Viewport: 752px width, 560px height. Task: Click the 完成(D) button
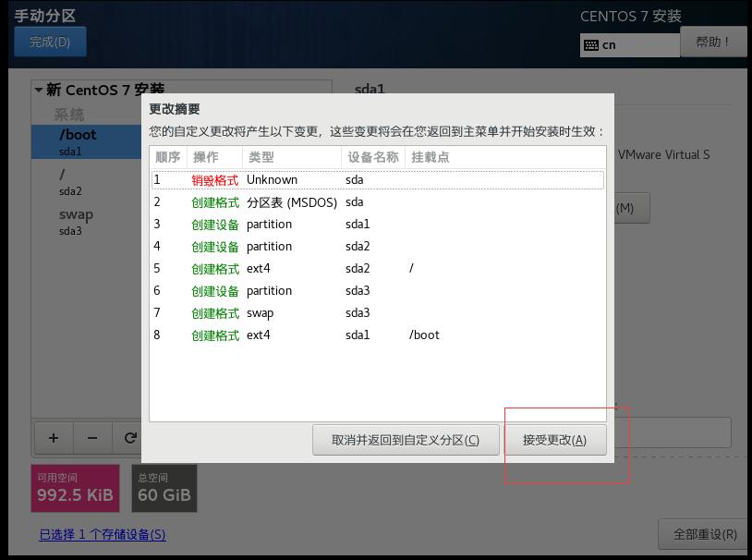[50, 42]
